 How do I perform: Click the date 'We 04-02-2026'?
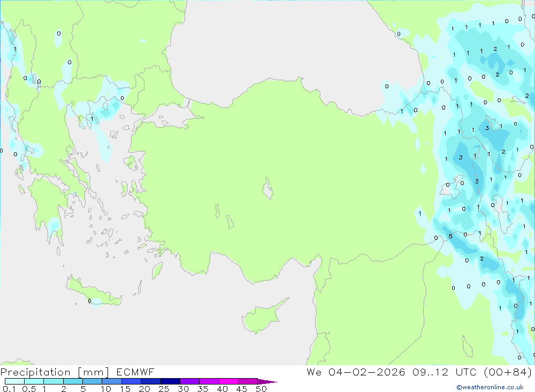click(356, 372)
